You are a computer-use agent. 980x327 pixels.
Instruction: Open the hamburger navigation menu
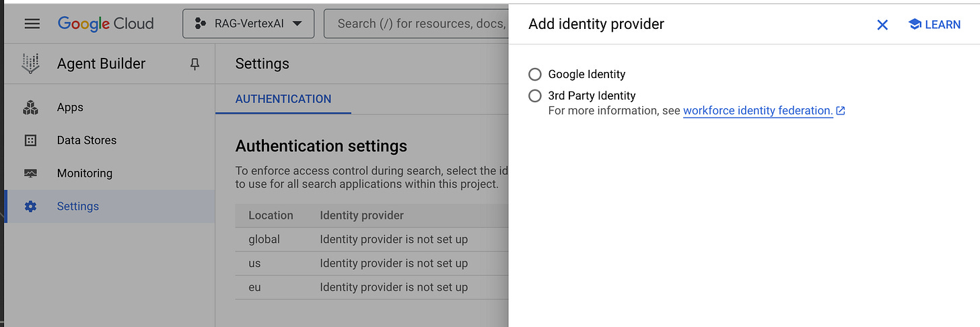coord(32,24)
